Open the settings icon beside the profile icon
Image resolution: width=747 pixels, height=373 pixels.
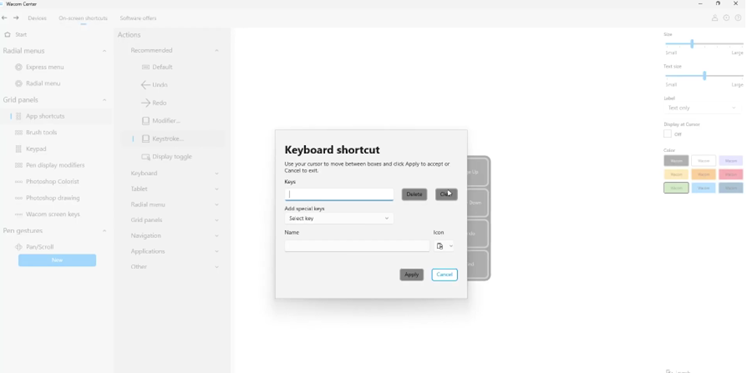point(726,18)
